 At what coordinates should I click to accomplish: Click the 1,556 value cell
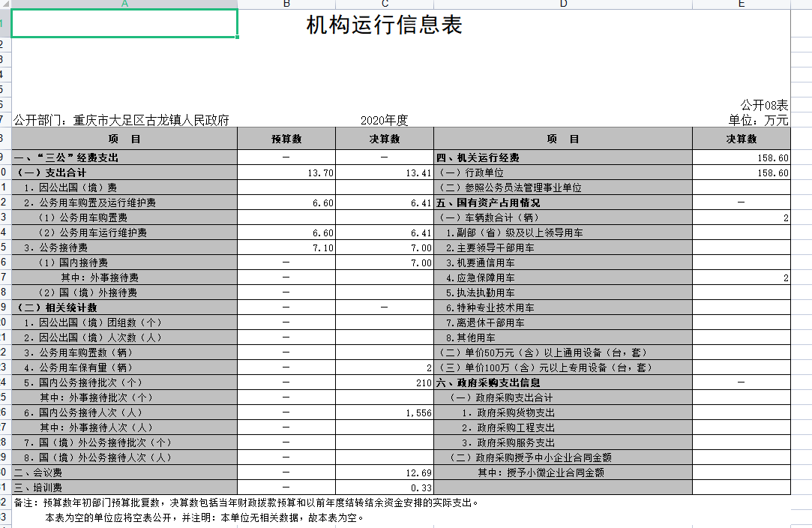point(385,413)
